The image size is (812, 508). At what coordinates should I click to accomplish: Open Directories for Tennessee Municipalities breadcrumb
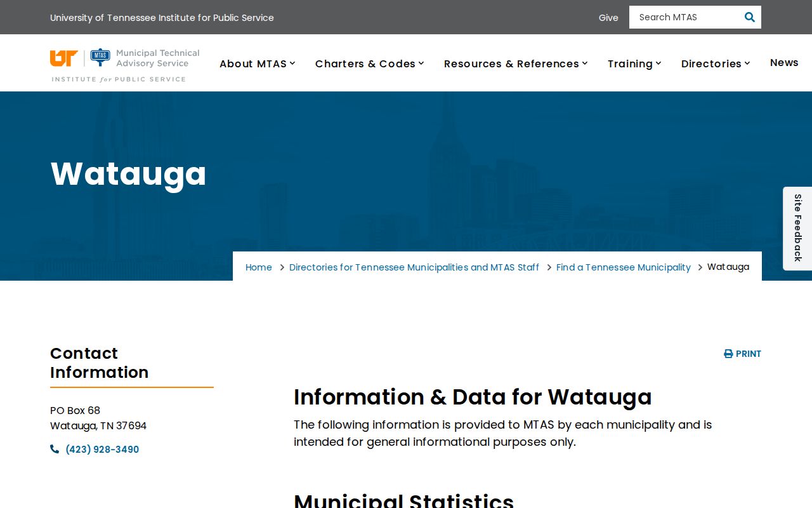point(414,267)
